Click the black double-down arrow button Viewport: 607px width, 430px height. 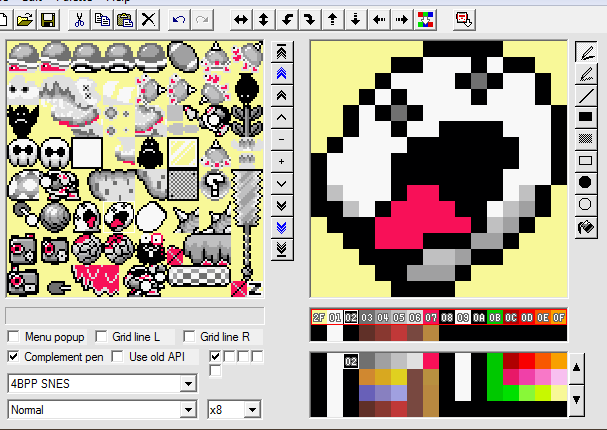click(x=282, y=206)
